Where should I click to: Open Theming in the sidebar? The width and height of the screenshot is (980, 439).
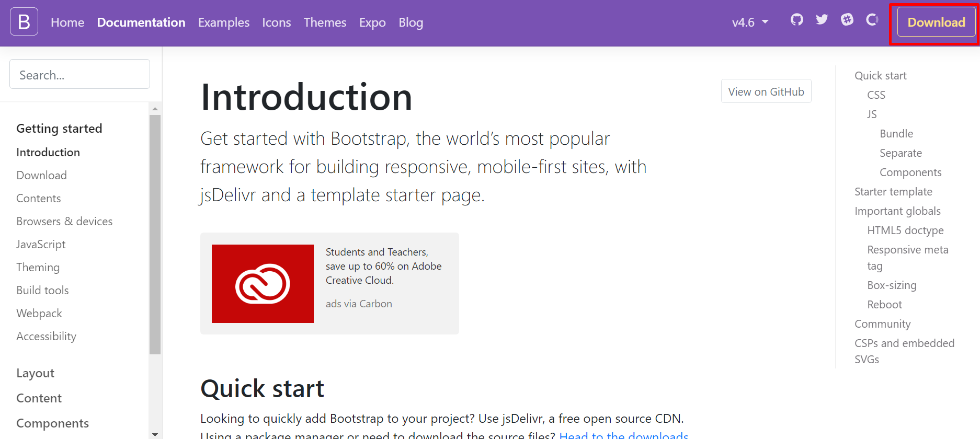pyautogui.click(x=38, y=267)
